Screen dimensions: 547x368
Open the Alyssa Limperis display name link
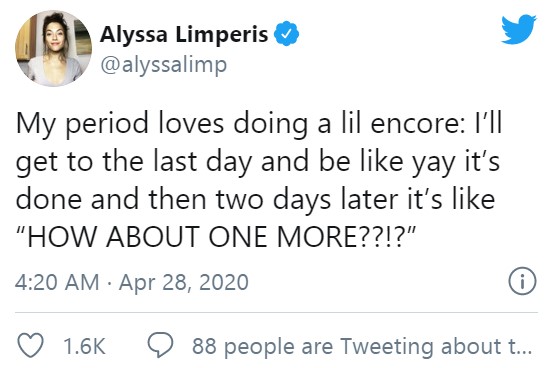[184, 34]
